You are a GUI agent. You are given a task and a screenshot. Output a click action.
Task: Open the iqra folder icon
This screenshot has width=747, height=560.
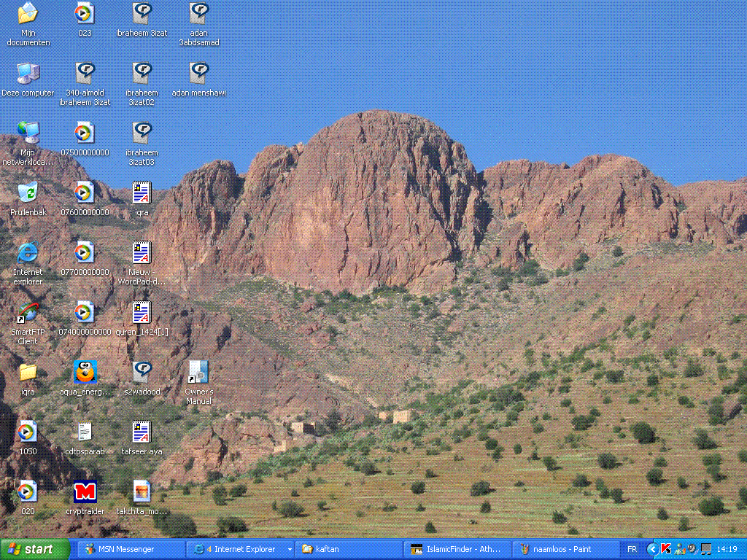click(x=28, y=373)
